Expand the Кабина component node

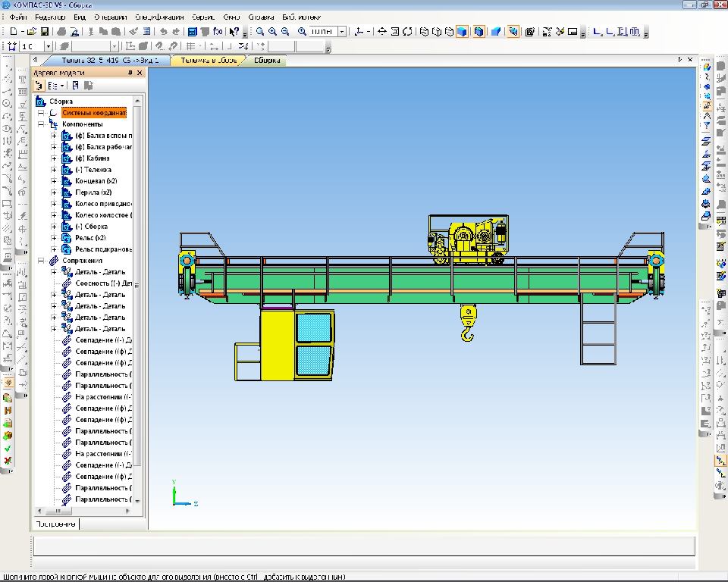point(54,158)
